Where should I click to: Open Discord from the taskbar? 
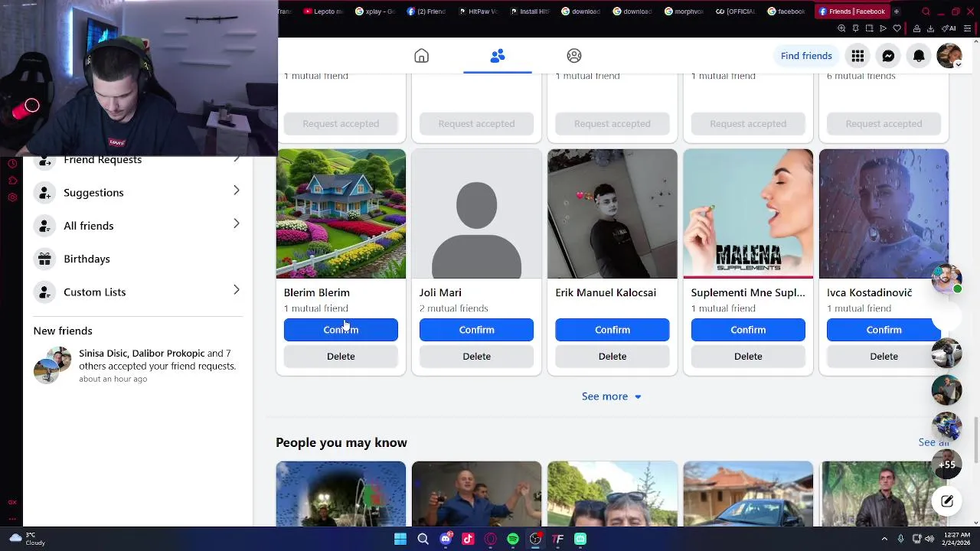[446, 539]
